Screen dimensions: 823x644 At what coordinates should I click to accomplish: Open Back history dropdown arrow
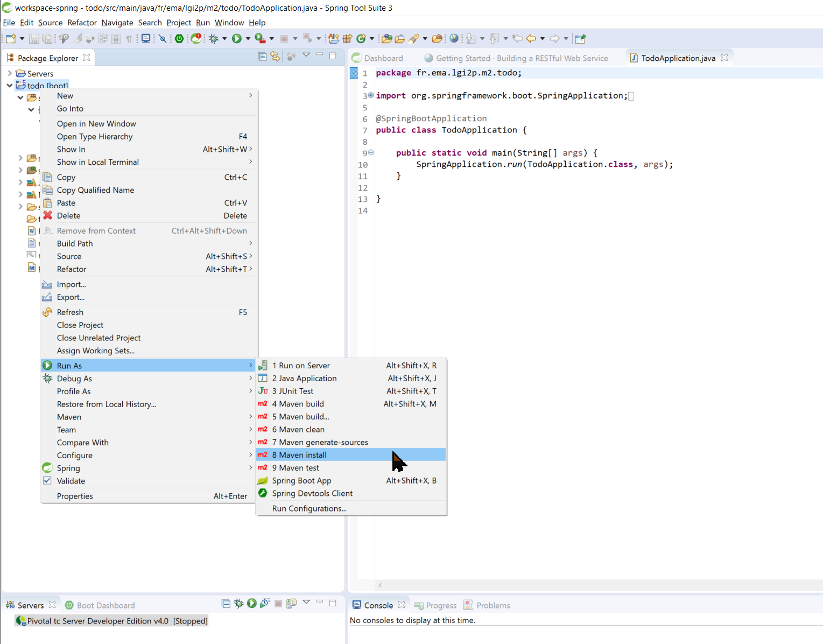pyautogui.click(x=542, y=39)
